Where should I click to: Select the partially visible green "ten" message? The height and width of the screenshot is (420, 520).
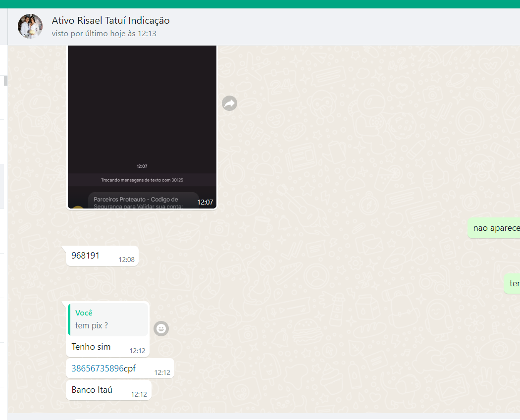click(x=514, y=284)
